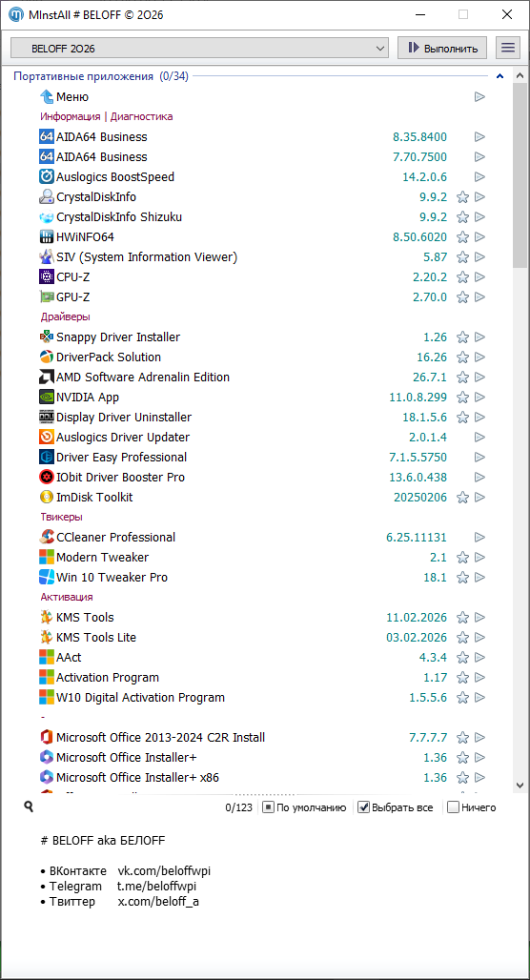
Task: Run Modern Tweaker using its play arrow
Action: click(x=479, y=557)
